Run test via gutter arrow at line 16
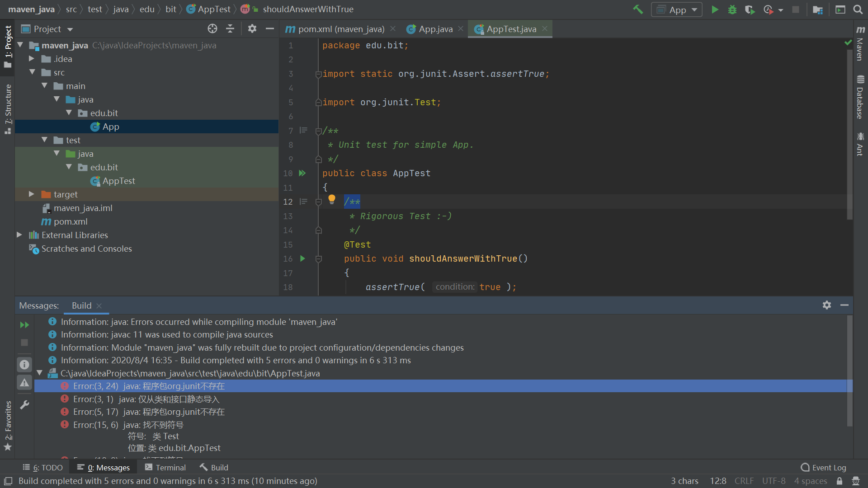This screenshot has height=488, width=868. coord(303,258)
